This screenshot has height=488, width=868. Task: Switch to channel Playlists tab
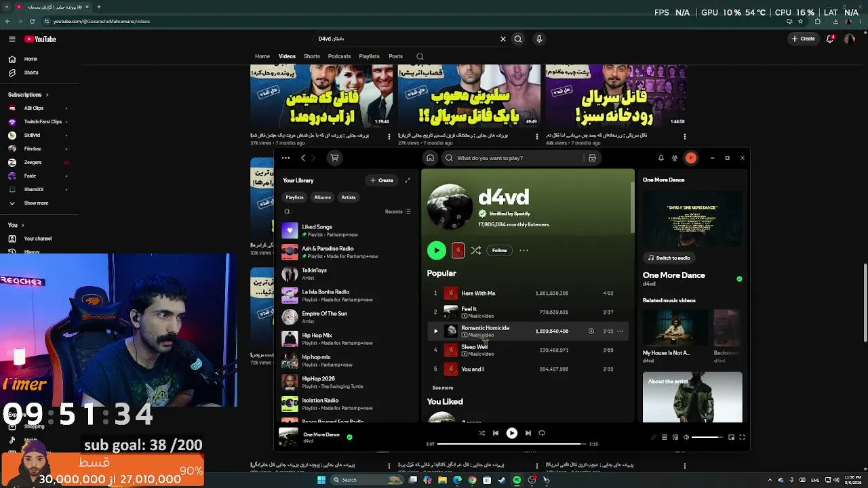[x=369, y=56]
